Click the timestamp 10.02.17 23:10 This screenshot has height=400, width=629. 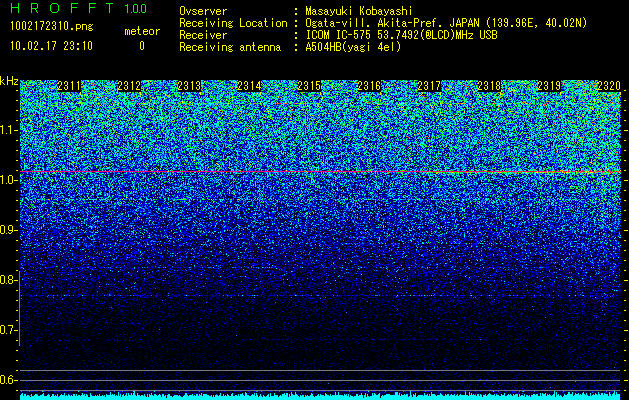[x=51, y=46]
